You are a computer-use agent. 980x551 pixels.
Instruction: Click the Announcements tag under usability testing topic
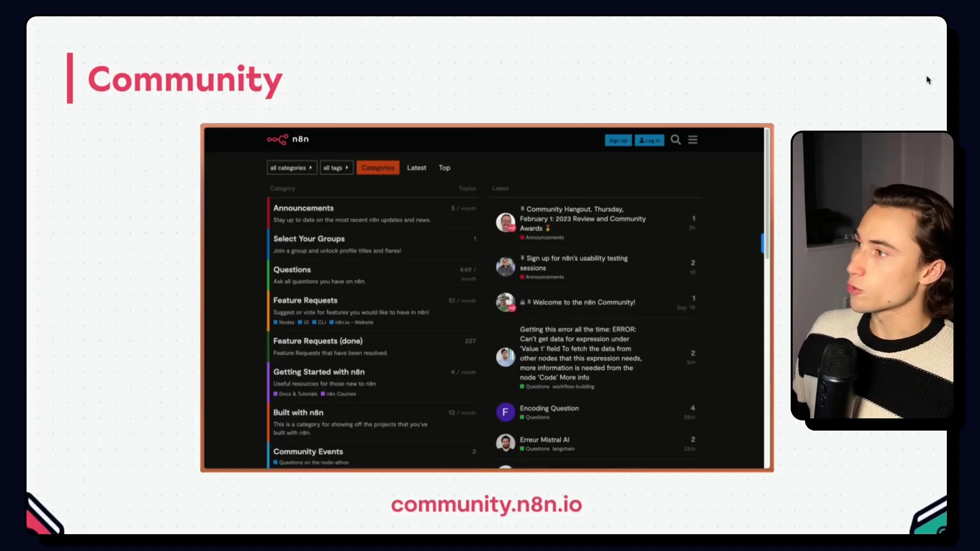coord(542,277)
